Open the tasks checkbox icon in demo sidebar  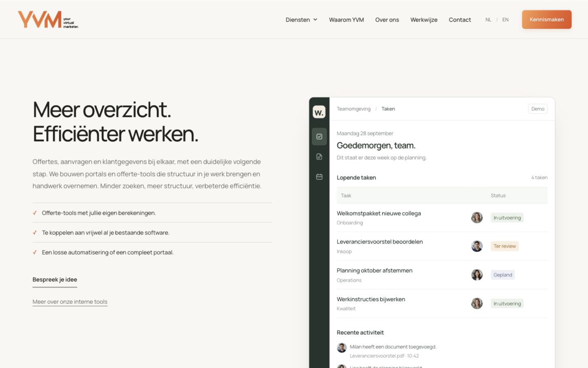[x=319, y=137]
